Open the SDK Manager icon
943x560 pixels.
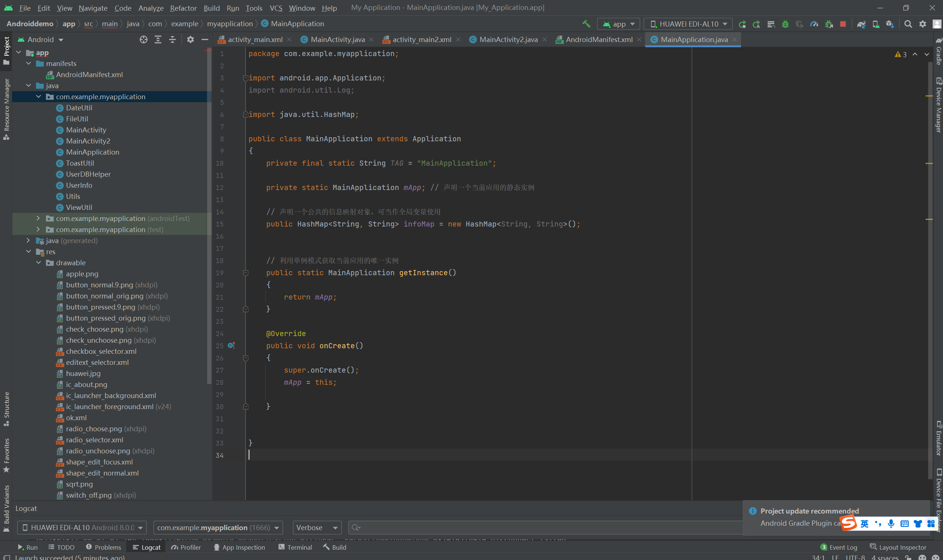[x=890, y=24]
